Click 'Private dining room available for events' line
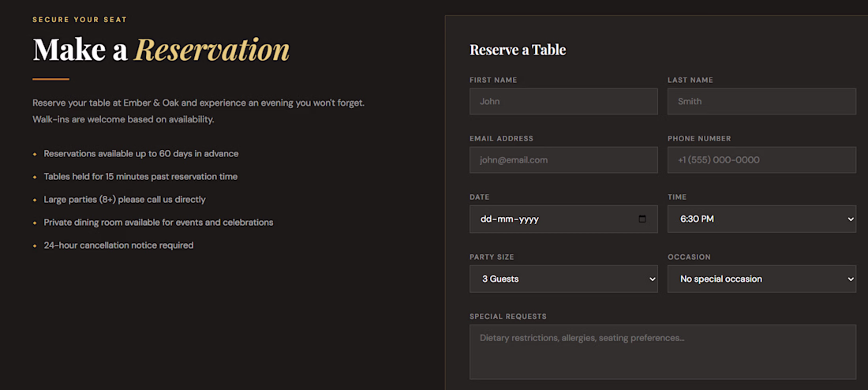Screen dimensions: 868x390 pyautogui.click(x=159, y=222)
